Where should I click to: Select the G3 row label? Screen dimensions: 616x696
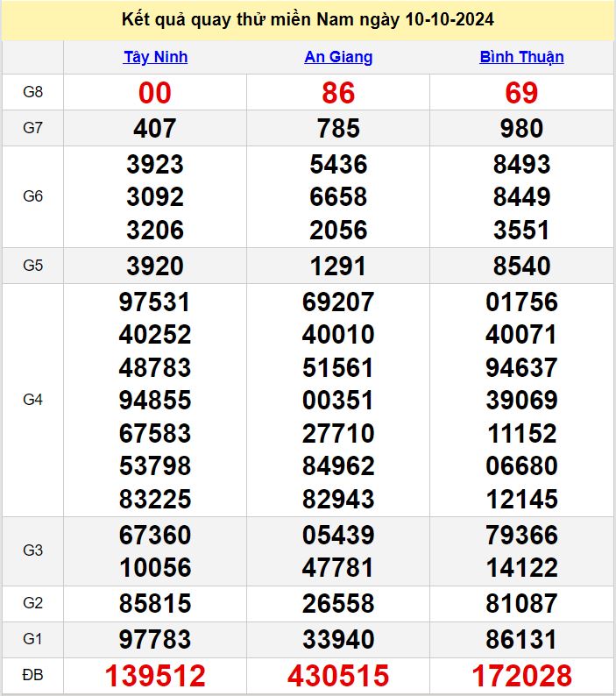click(32, 550)
